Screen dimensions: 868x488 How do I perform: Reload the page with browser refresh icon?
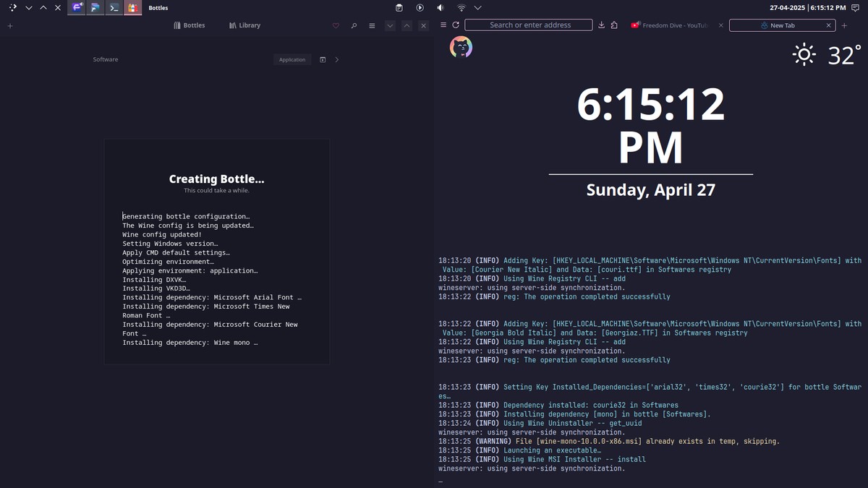click(456, 25)
